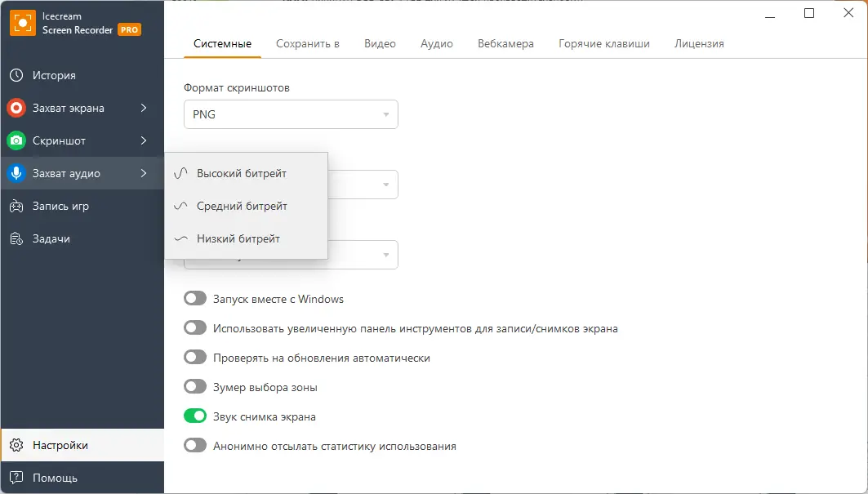Open Захват аудио via the microphone icon
The width and height of the screenshot is (868, 494).
tap(17, 173)
